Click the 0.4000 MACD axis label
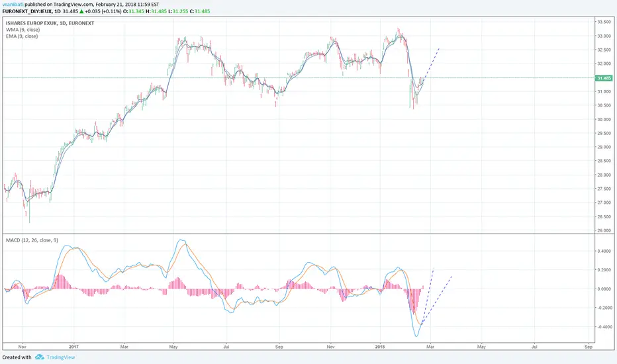617x364 pixels. [x=604, y=251]
